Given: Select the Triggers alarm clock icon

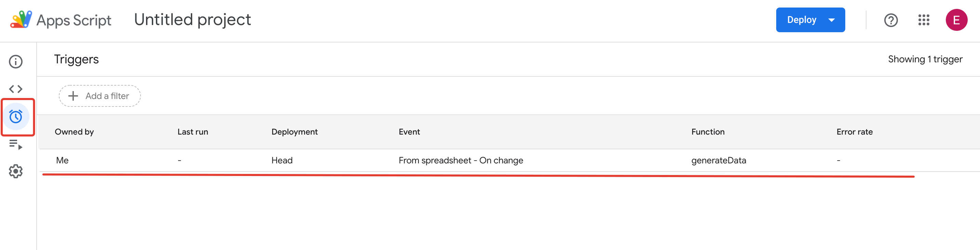Looking at the screenshot, I should point(16,117).
